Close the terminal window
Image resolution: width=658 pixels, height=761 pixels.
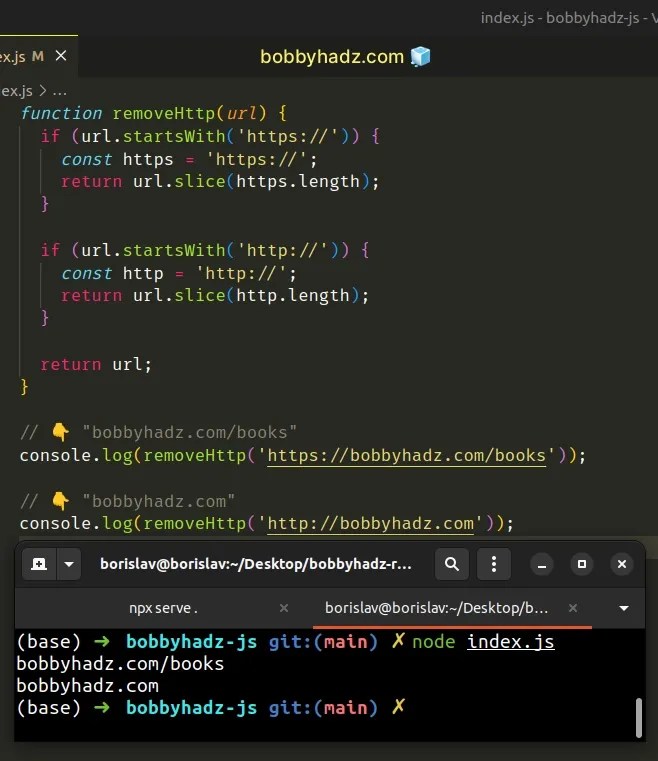[x=622, y=564]
